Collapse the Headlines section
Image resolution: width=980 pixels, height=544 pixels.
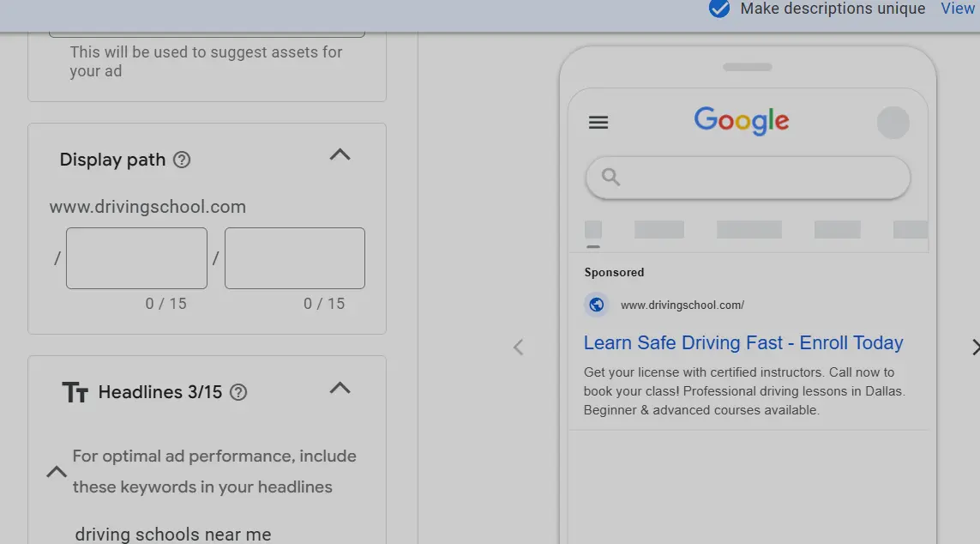tap(340, 388)
